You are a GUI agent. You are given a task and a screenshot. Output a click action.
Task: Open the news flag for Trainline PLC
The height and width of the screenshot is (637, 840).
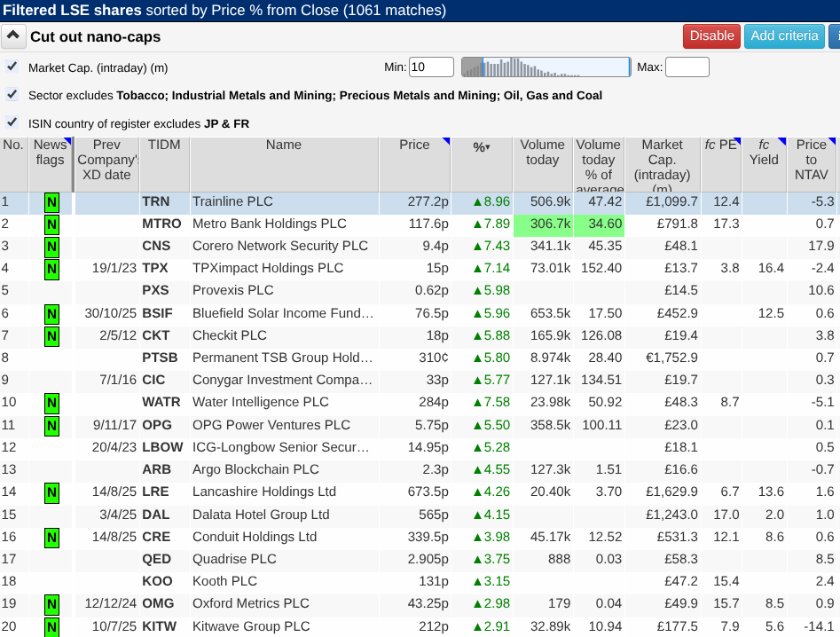(51, 202)
